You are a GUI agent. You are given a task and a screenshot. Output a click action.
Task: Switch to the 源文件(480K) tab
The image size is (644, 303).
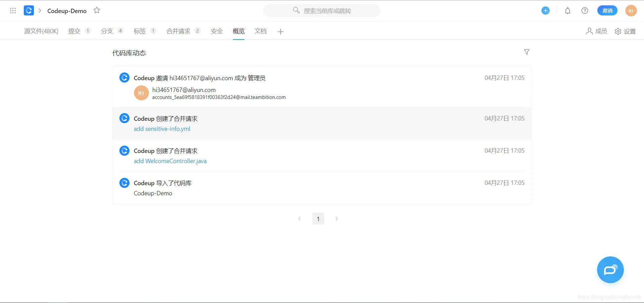pos(41,31)
